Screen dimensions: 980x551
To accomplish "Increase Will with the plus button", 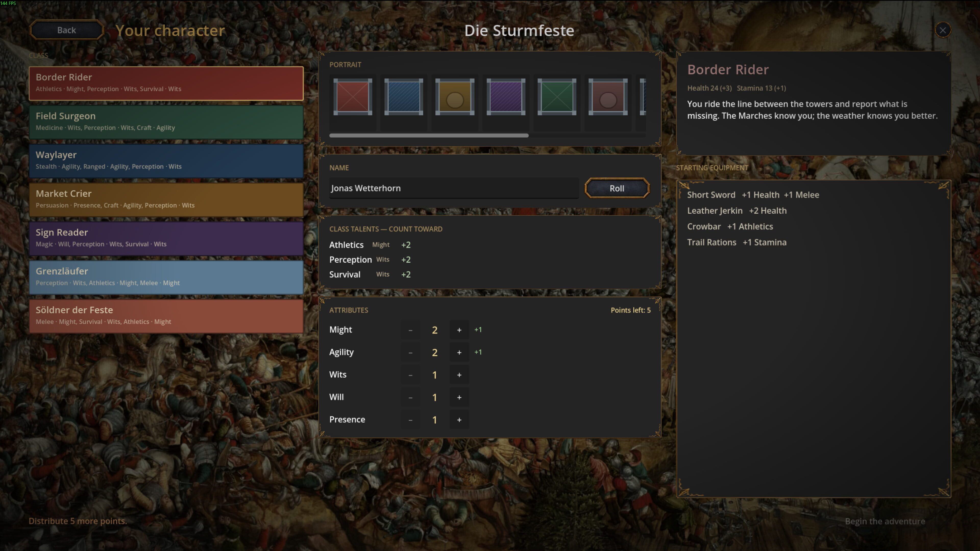I will point(459,397).
